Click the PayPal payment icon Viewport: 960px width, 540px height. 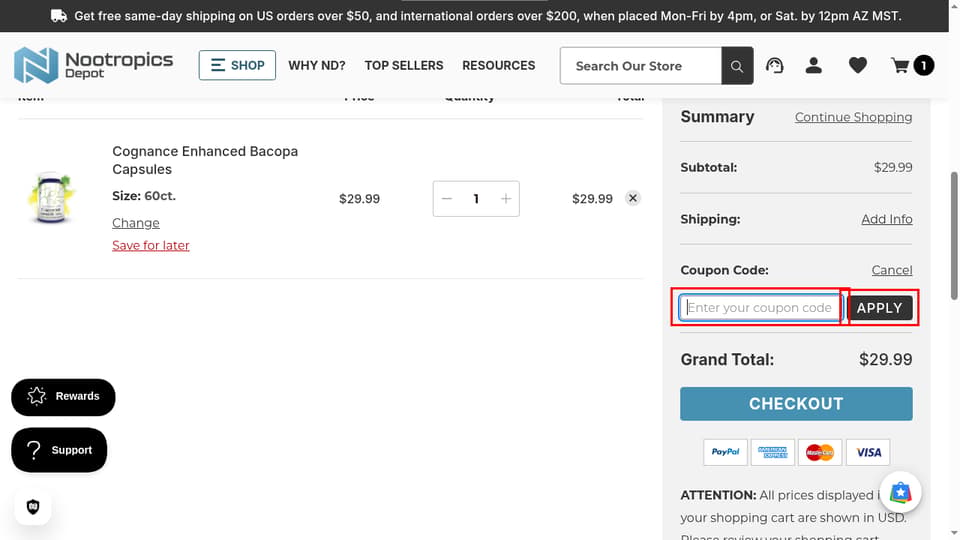click(x=726, y=452)
